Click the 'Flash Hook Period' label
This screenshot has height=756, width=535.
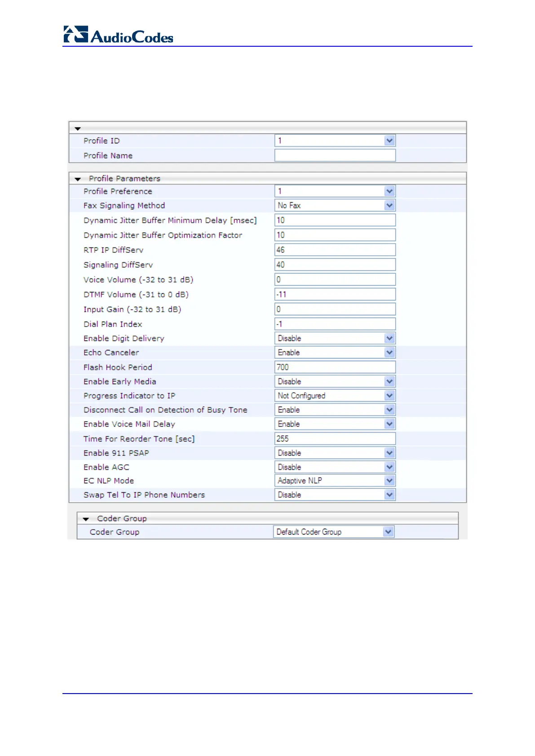pos(118,367)
